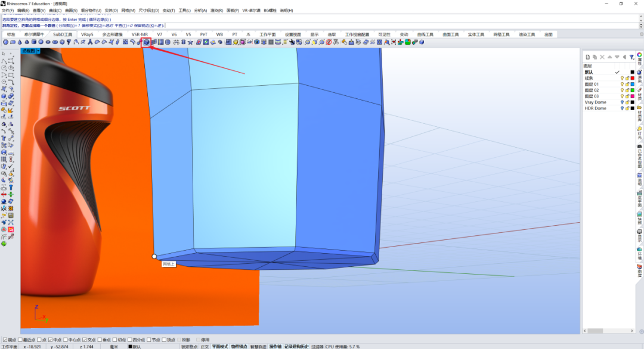Click the blue star icon in SubD toolbar
644x349 pixels.
coord(190,42)
